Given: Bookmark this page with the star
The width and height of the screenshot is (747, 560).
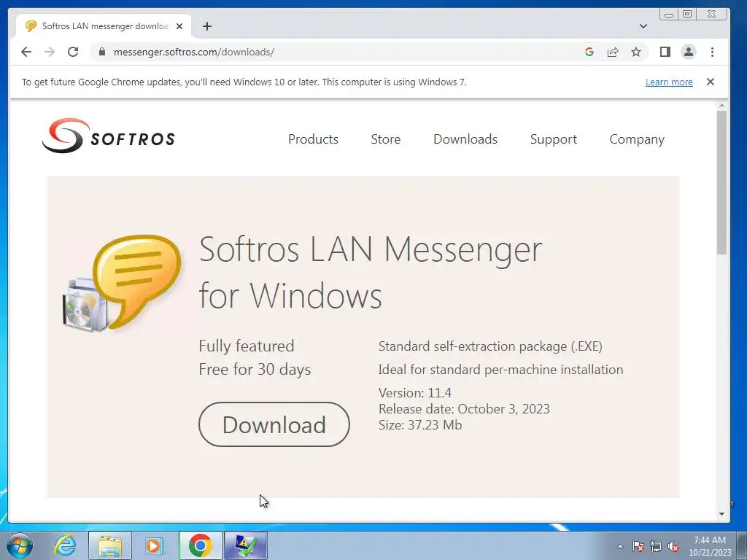Looking at the screenshot, I should [636, 52].
